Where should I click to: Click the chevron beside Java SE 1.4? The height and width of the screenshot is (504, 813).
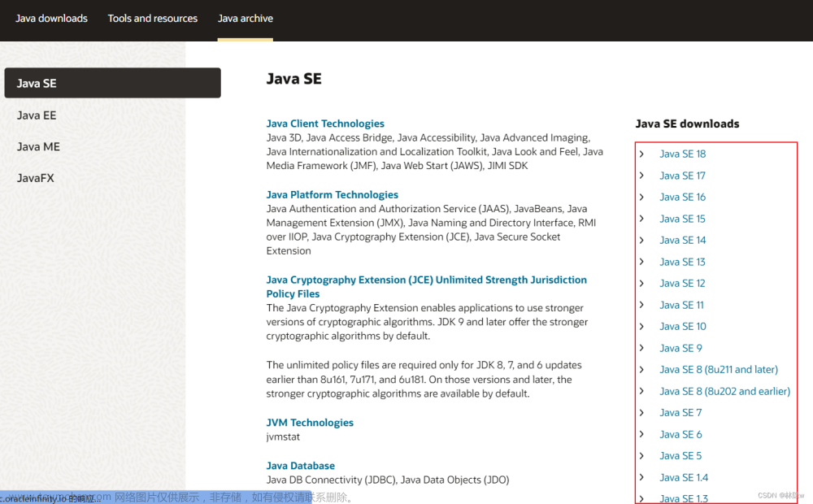(642, 477)
